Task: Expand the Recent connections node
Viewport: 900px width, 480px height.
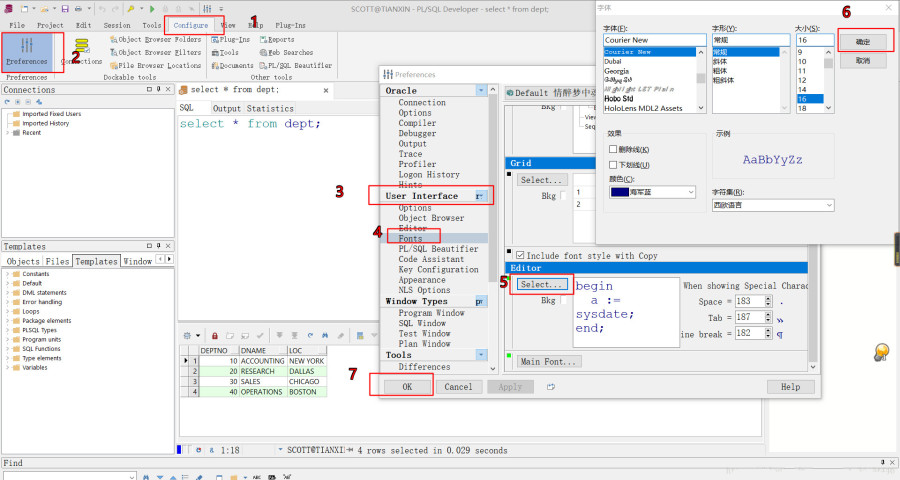Action: click(x=7, y=133)
